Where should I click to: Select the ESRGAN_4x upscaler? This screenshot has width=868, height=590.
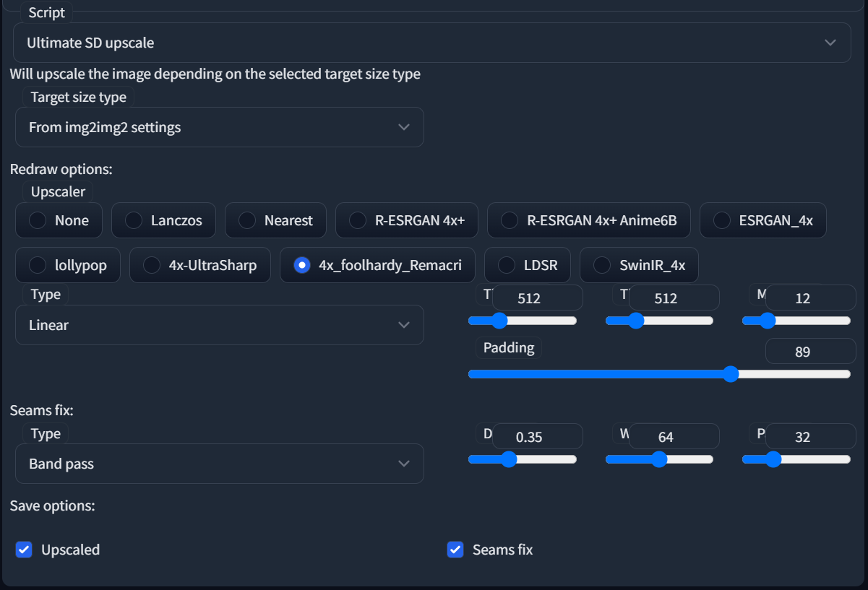[x=763, y=220]
